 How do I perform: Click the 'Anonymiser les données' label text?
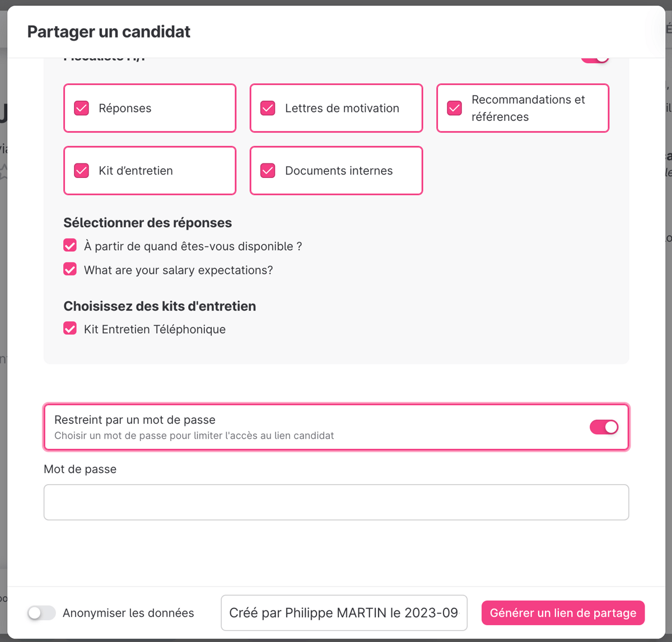pos(128,613)
